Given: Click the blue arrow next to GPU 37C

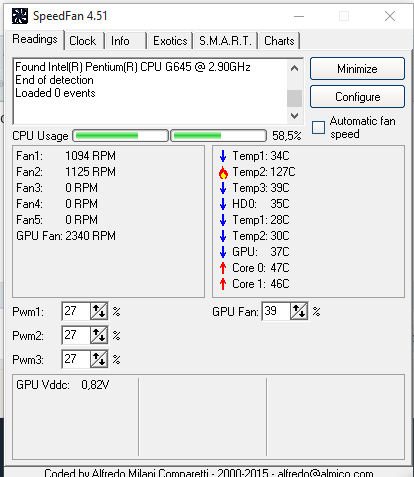Looking at the screenshot, I should pos(223,252).
